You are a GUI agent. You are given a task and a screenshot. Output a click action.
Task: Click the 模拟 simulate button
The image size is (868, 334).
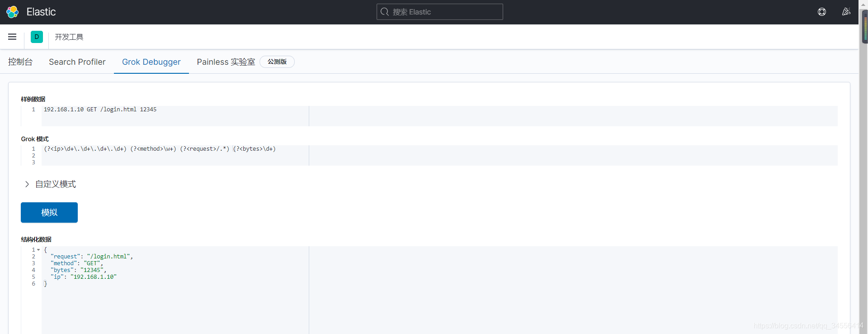[x=49, y=212]
